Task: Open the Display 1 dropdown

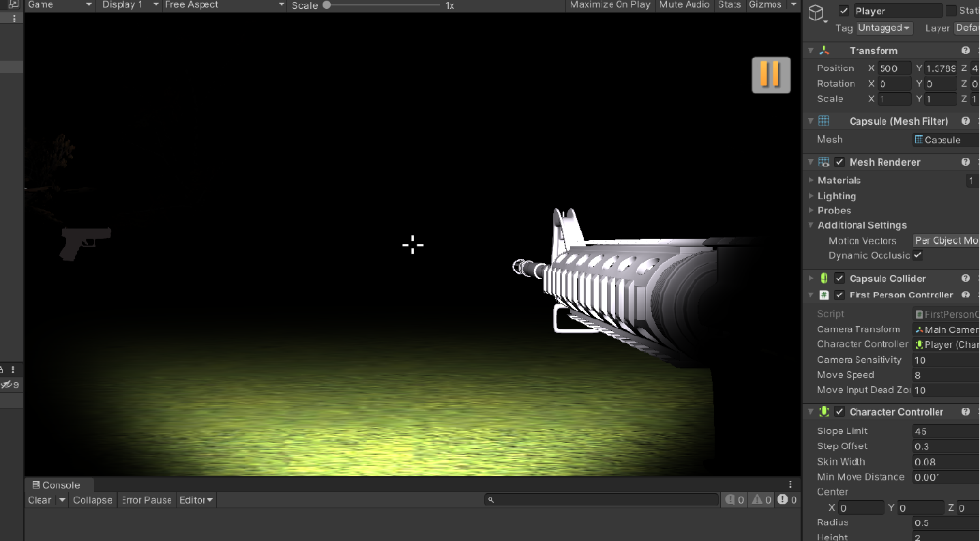Action: (x=130, y=5)
